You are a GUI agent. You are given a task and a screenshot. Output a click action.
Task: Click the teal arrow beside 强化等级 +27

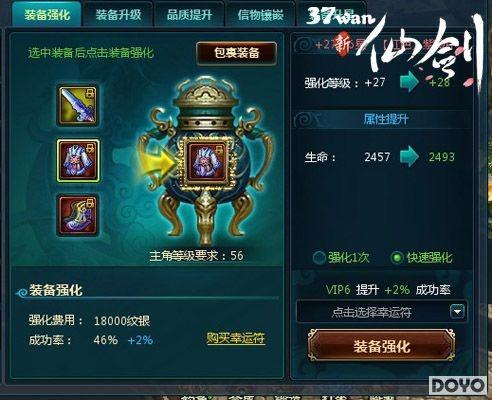pyautogui.click(x=409, y=82)
